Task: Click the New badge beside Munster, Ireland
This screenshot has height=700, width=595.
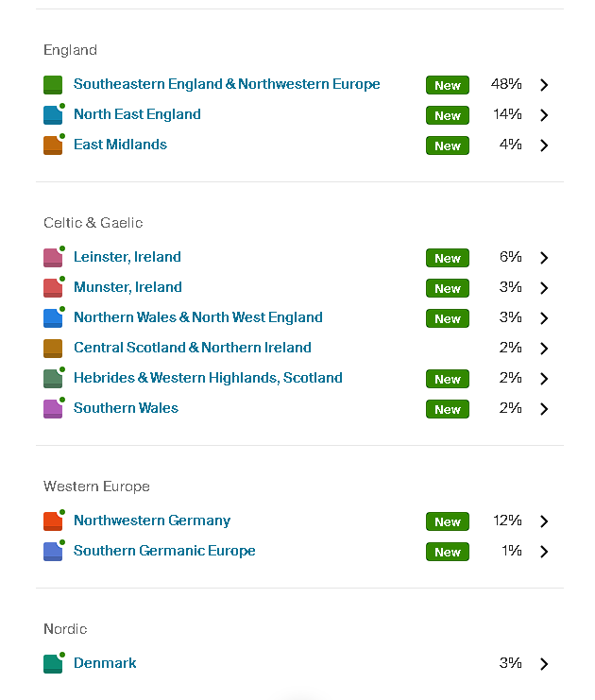Action: 448,288
